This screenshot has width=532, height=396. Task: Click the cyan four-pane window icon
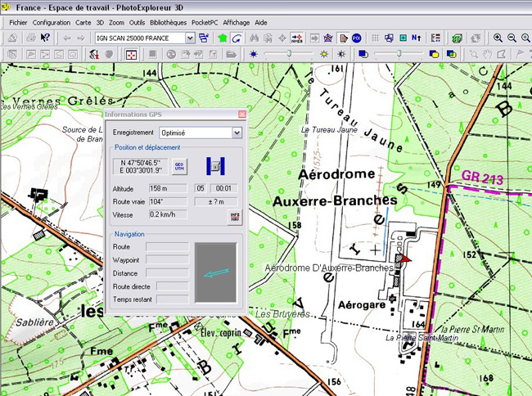(x=403, y=38)
